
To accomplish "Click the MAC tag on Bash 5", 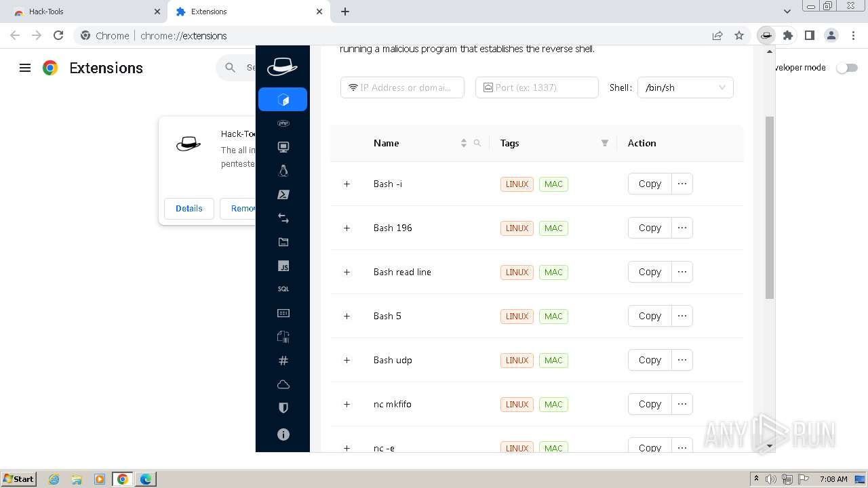I will 553,316.
